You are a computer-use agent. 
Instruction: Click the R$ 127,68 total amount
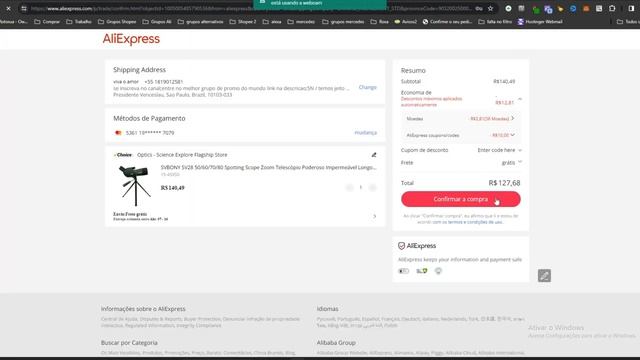pyautogui.click(x=504, y=183)
